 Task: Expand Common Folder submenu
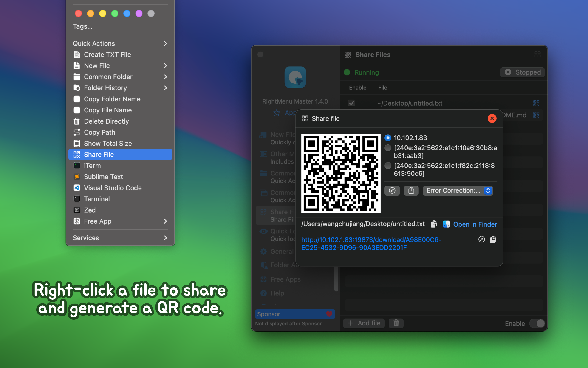coord(120,77)
